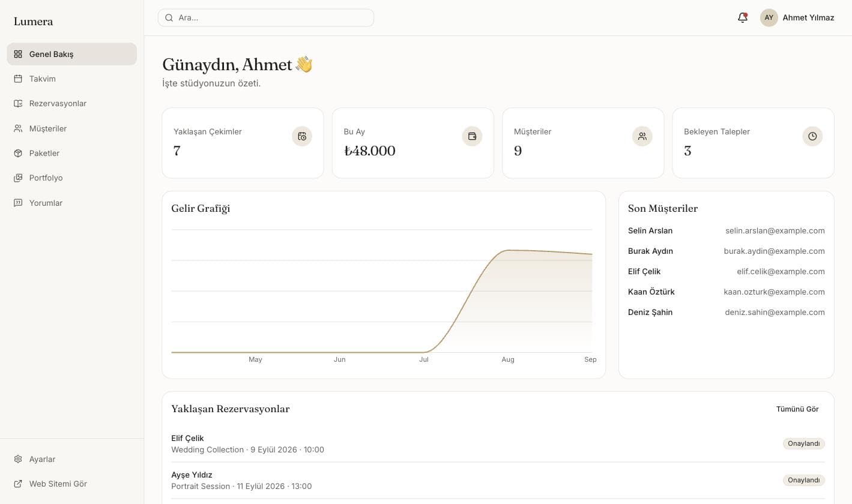Click the Onaylandı badge for Elif Çelik
This screenshot has height=504, width=852.
(804, 443)
